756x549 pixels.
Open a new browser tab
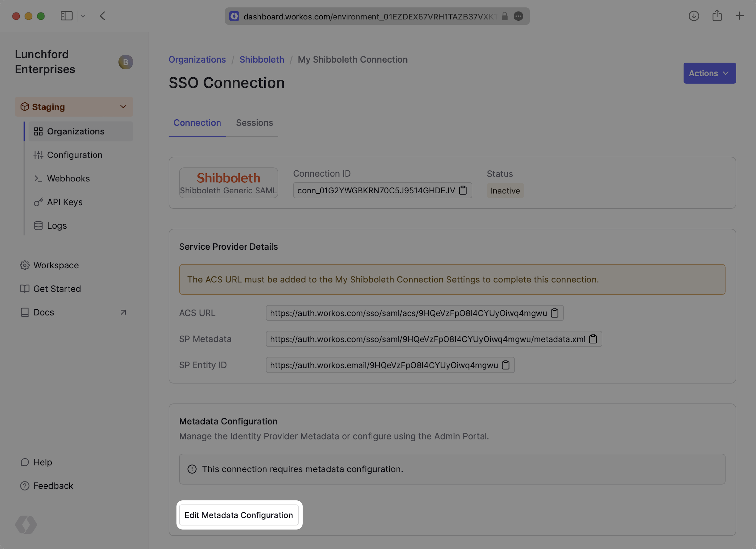pos(739,16)
